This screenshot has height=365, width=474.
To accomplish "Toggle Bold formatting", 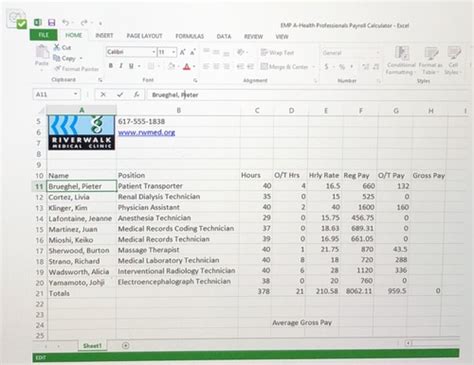I will 111,66.
